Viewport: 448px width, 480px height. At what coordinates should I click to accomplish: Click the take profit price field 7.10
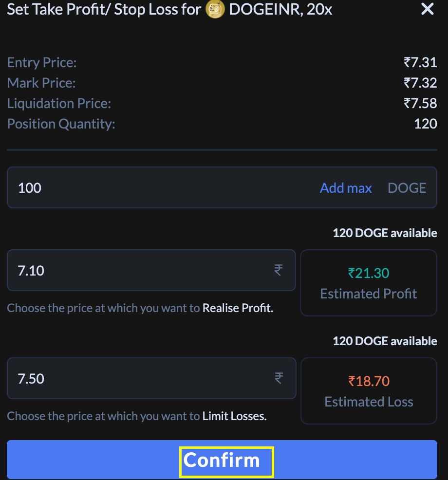[x=141, y=270]
